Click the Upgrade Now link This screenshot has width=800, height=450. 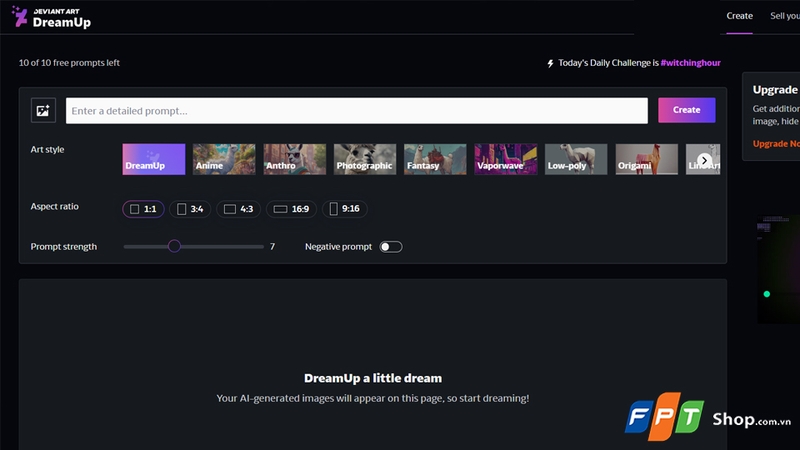(x=776, y=144)
